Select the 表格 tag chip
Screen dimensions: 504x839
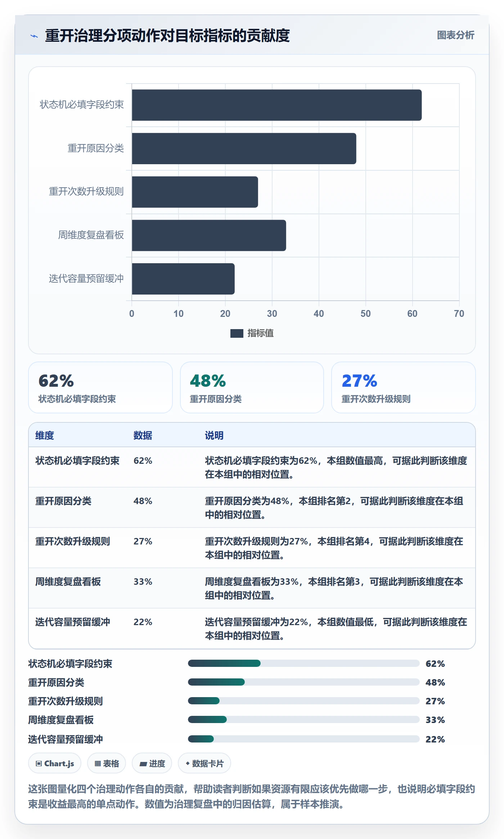click(x=107, y=763)
